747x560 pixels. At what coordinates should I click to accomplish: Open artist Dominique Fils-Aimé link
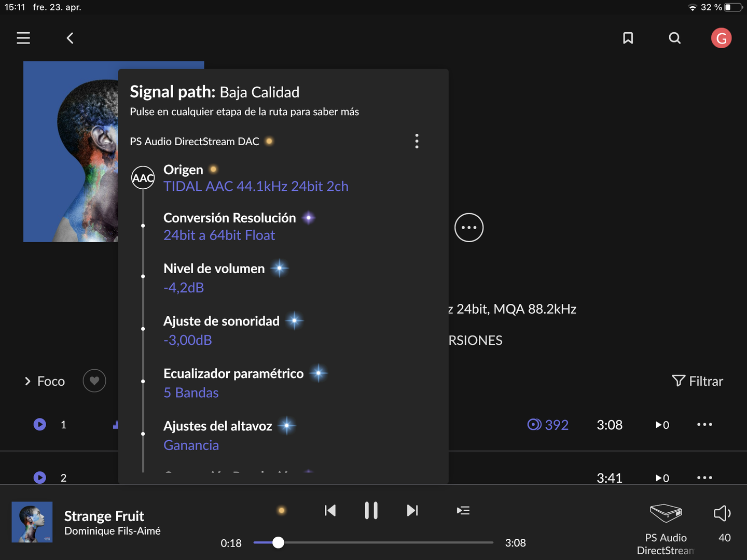(113, 531)
